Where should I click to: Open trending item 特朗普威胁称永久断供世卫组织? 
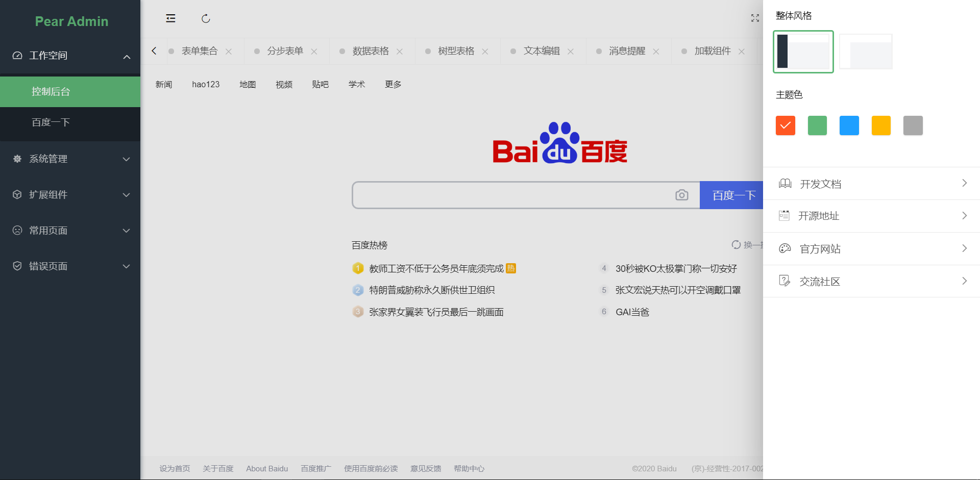(x=432, y=290)
